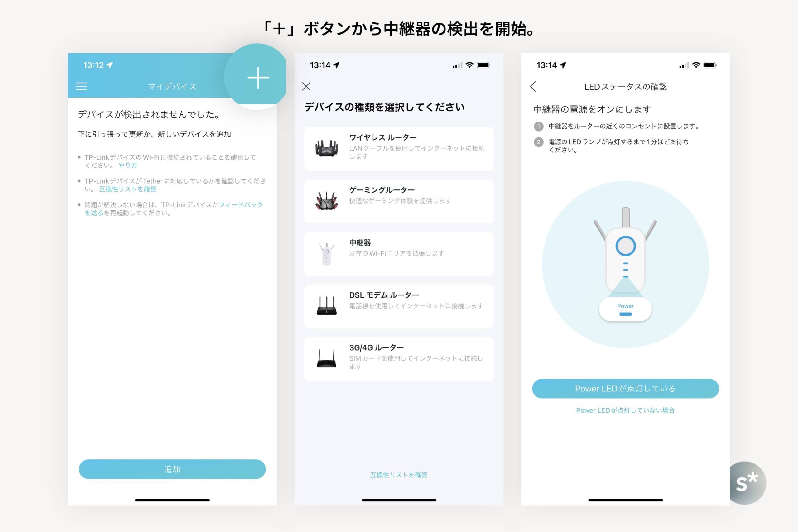
Task: Open Power LEDが点灯していない場合 link
Action: [x=625, y=410]
